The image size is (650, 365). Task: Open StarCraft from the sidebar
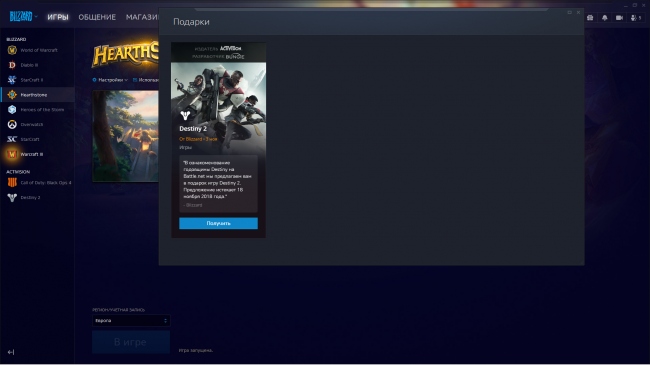pos(37,139)
